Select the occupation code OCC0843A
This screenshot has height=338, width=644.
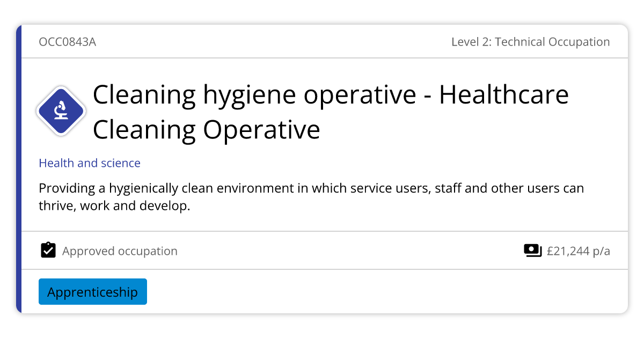point(68,42)
